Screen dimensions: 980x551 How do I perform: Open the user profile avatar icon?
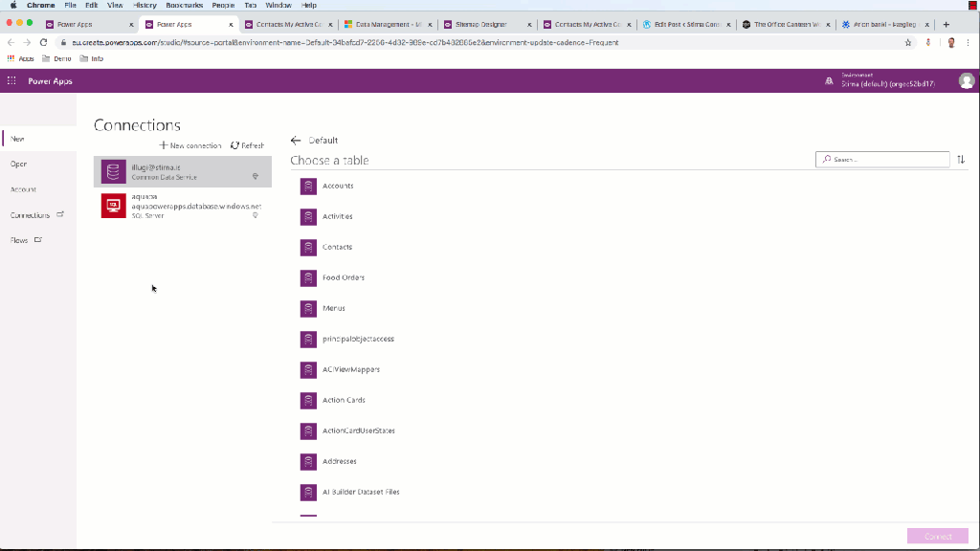coord(967,80)
